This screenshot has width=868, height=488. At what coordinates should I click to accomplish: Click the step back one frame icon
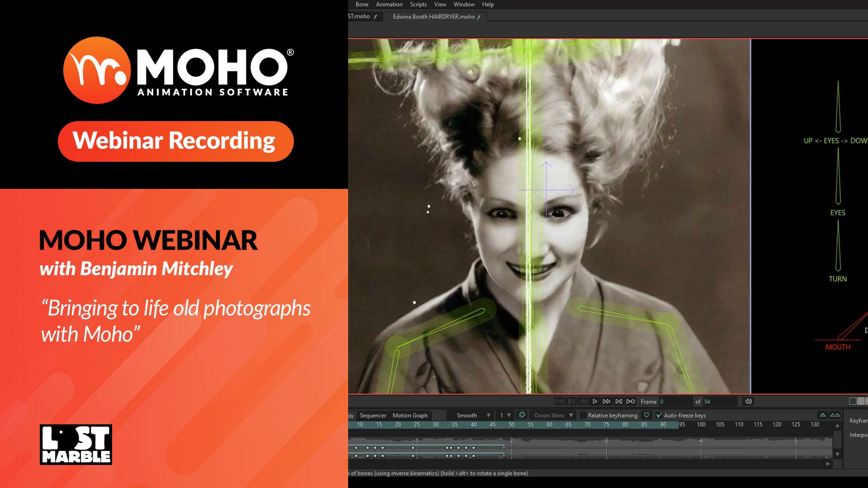(583, 401)
